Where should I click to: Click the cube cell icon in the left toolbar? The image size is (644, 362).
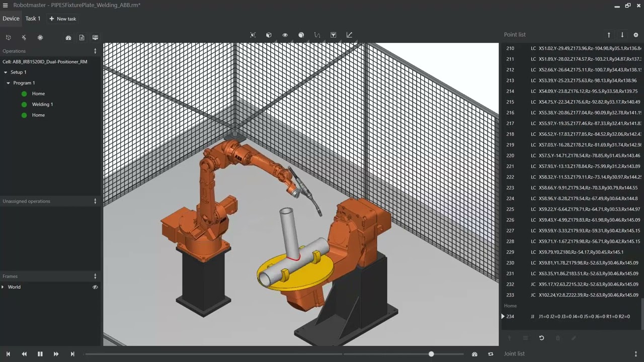click(x=8, y=38)
